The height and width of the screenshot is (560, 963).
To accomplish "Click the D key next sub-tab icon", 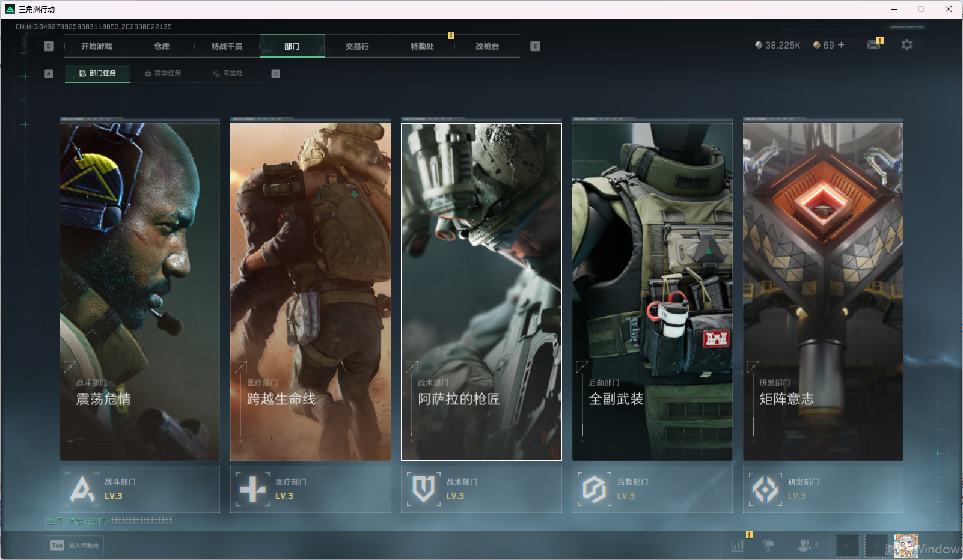I will click(x=276, y=73).
